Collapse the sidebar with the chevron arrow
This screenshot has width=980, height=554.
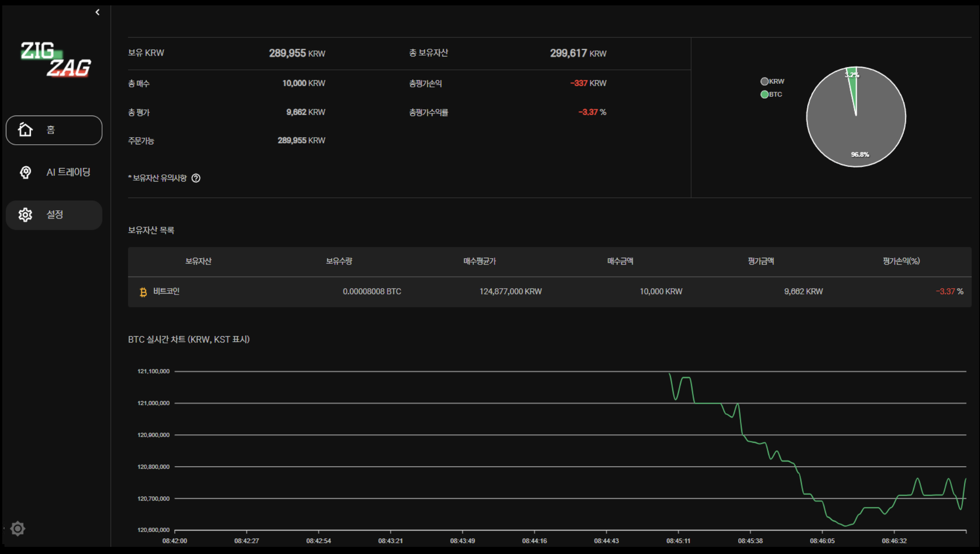click(97, 12)
